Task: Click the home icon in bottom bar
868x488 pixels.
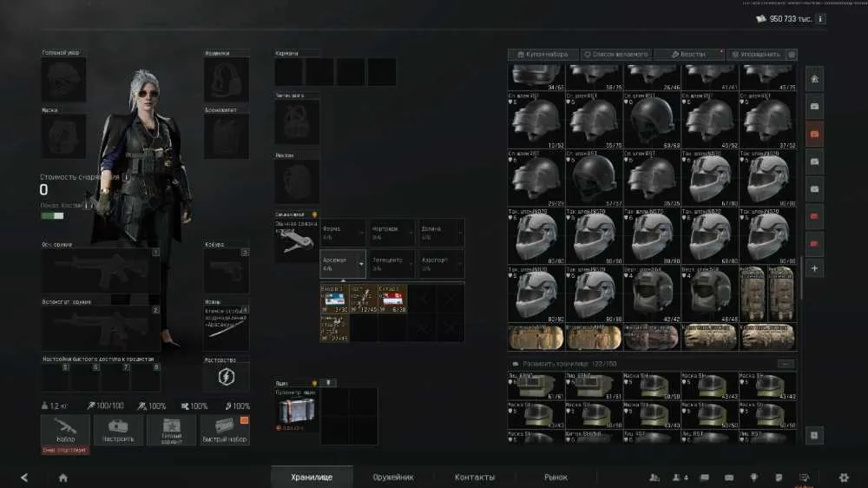Action: pyautogui.click(x=63, y=478)
